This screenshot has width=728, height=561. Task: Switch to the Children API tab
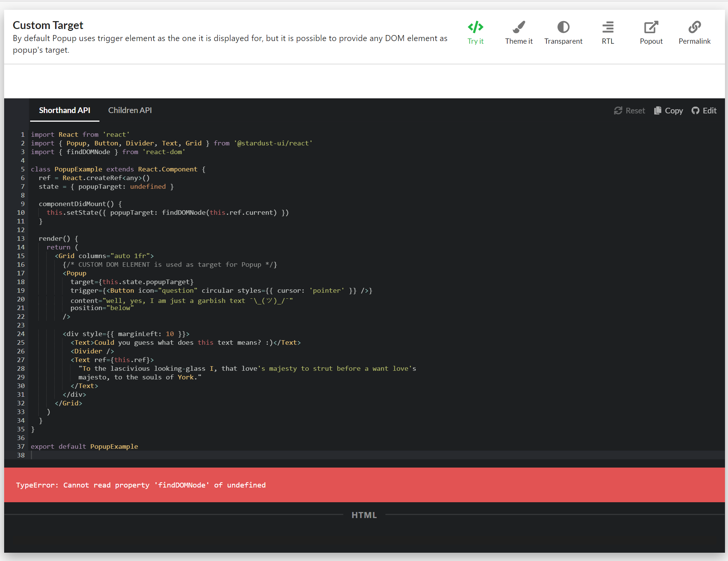[130, 110]
